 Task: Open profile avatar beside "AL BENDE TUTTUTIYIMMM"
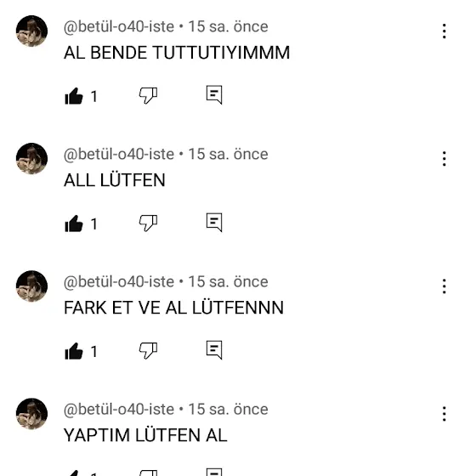pos(31,31)
